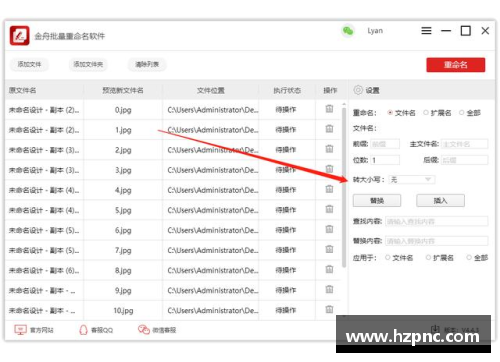The width and height of the screenshot is (500, 362).
Task: Click the 待操作 status in the 8.jpg row
Action: point(286,270)
